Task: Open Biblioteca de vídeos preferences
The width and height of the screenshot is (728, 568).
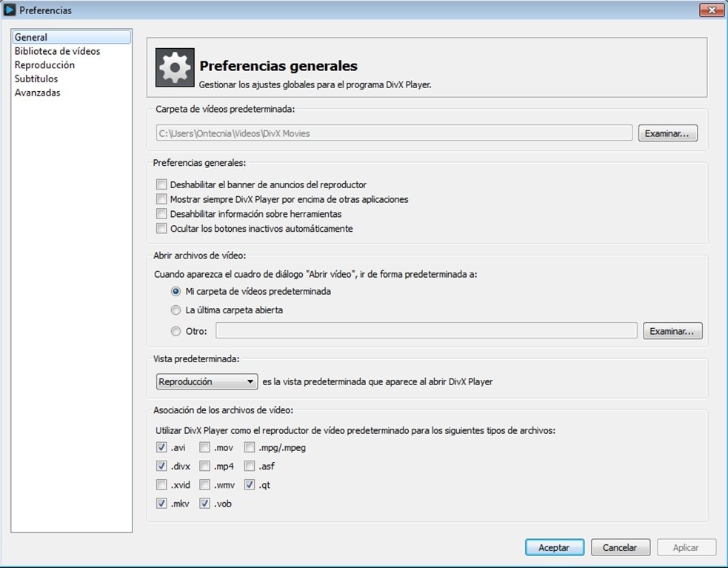Action: pos(57,51)
